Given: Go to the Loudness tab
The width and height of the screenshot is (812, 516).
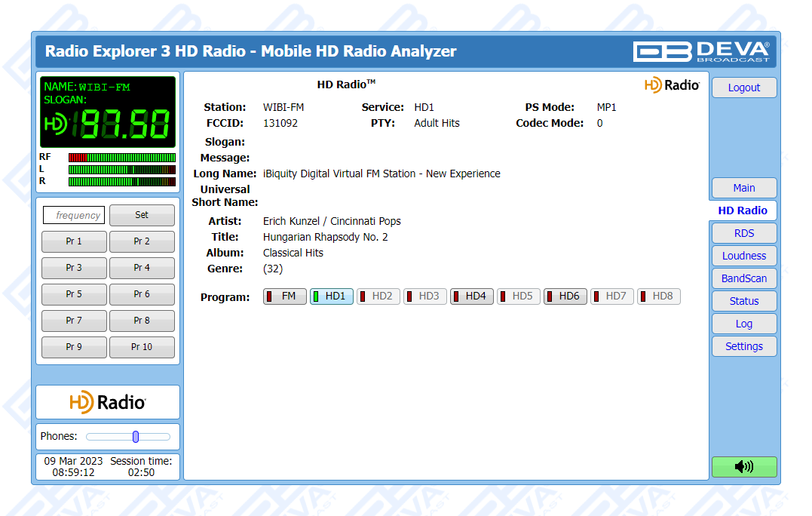Looking at the screenshot, I should [743, 256].
